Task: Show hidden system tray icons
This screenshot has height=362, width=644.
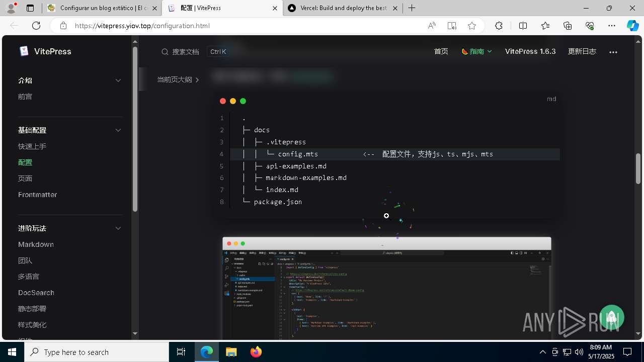Action: pos(542,352)
